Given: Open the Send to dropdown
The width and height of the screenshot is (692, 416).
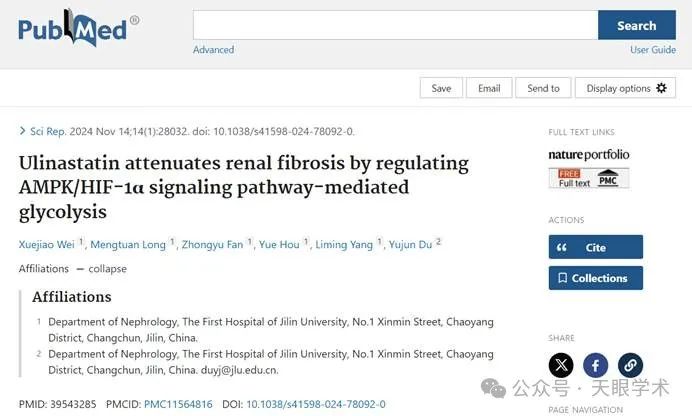Looking at the screenshot, I should (543, 88).
